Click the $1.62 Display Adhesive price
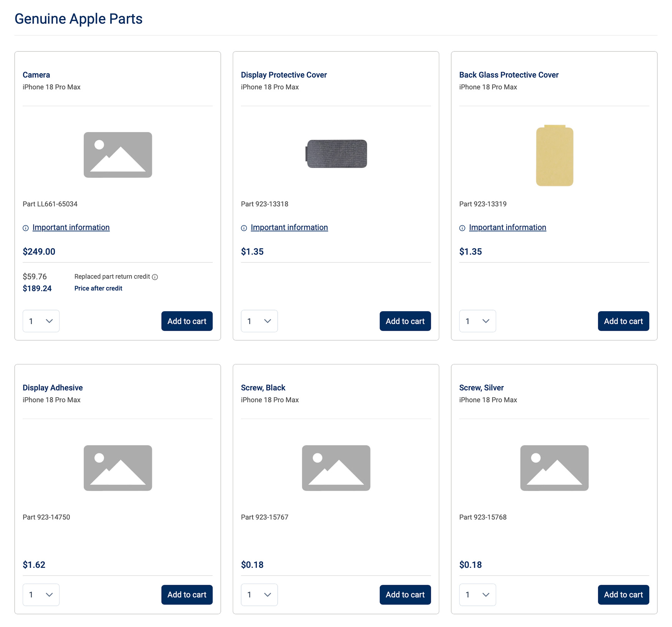Screen dimensions: 672x627 34,565
